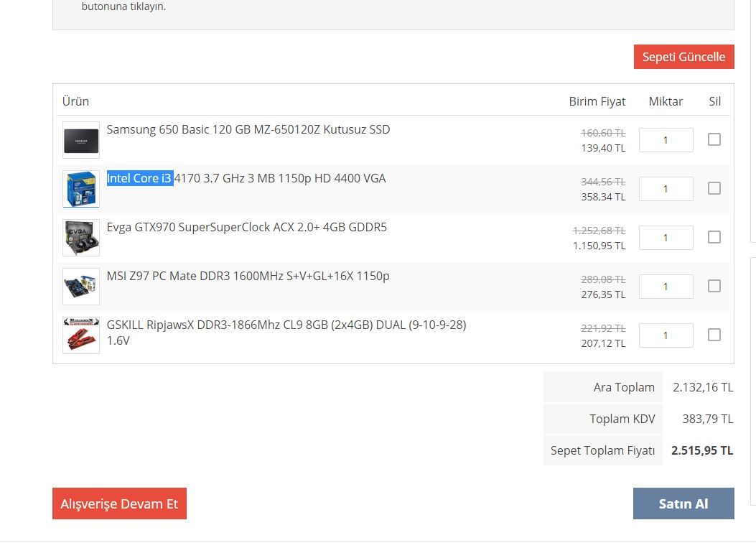The image size is (756, 543).
Task: Click the 207,12 TL price
Action: pos(604,343)
